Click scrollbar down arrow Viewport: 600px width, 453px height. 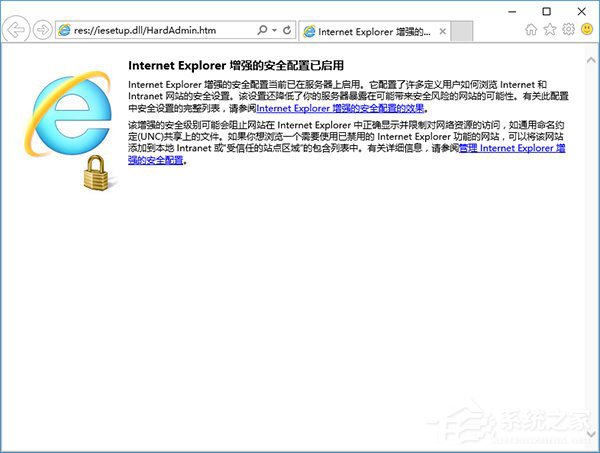pos(591,434)
